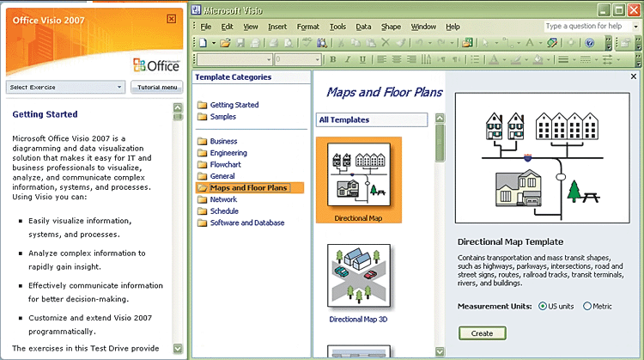This screenshot has width=644, height=360.
Task: Click the Create button
Action: click(483, 333)
